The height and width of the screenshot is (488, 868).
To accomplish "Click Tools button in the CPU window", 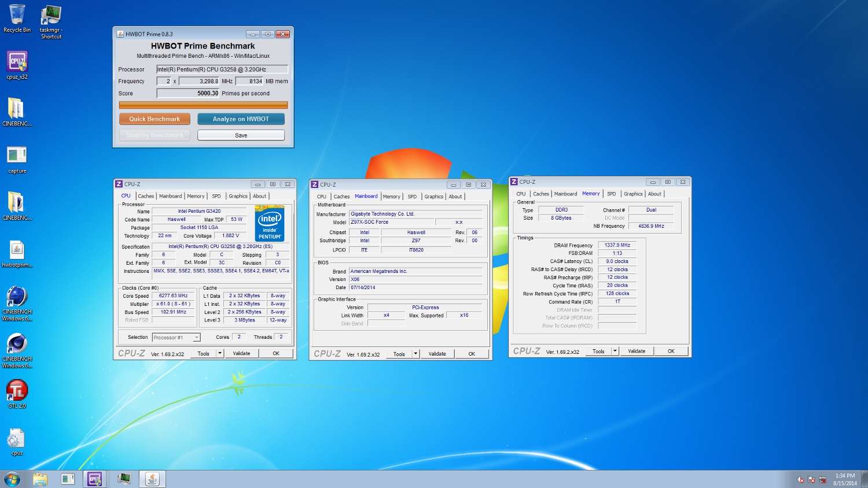I will coord(204,353).
